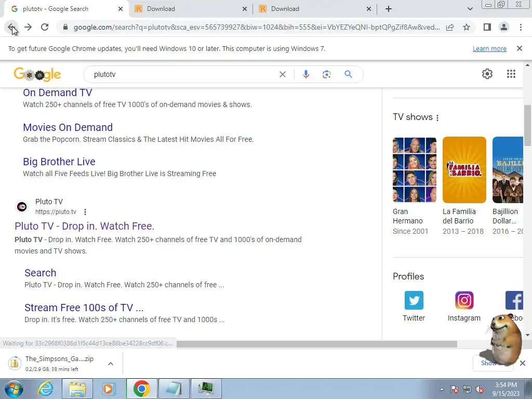Open the Movies On Demand link

(68, 127)
